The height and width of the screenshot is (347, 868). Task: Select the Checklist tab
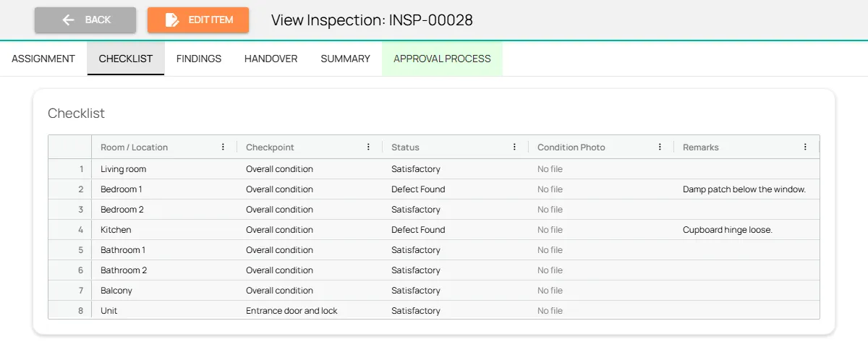coord(126,59)
